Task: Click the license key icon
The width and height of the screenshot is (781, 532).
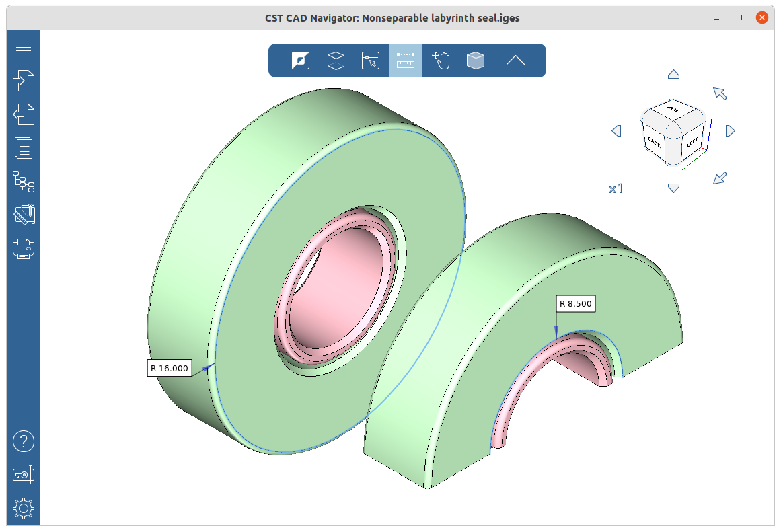Action: (x=24, y=475)
